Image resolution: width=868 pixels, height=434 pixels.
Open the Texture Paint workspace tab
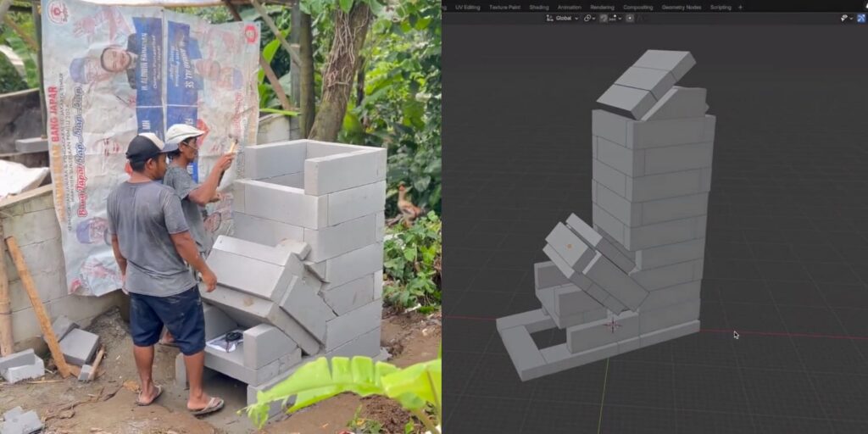(x=504, y=7)
